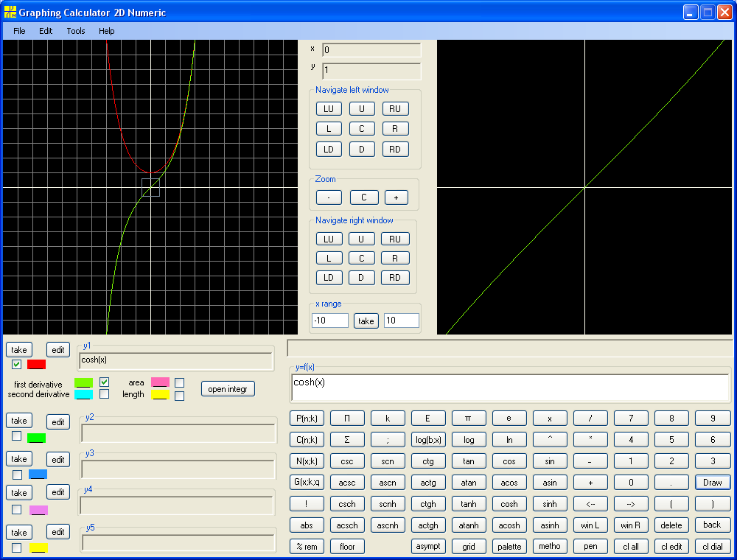The image size is (737, 560).
Task: Open the File menu
Action: click(19, 31)
